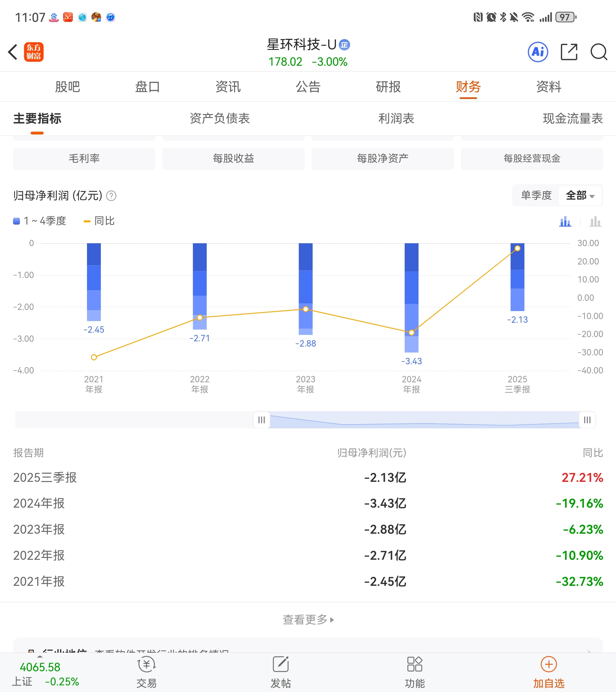
Task: Open the search magnifier icon
Action: pos(598,52)
